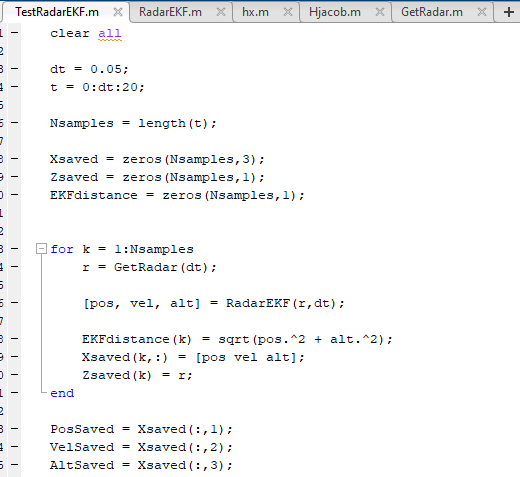
Task: Add a new editor tab with plus button
Action: pos(509,12)
